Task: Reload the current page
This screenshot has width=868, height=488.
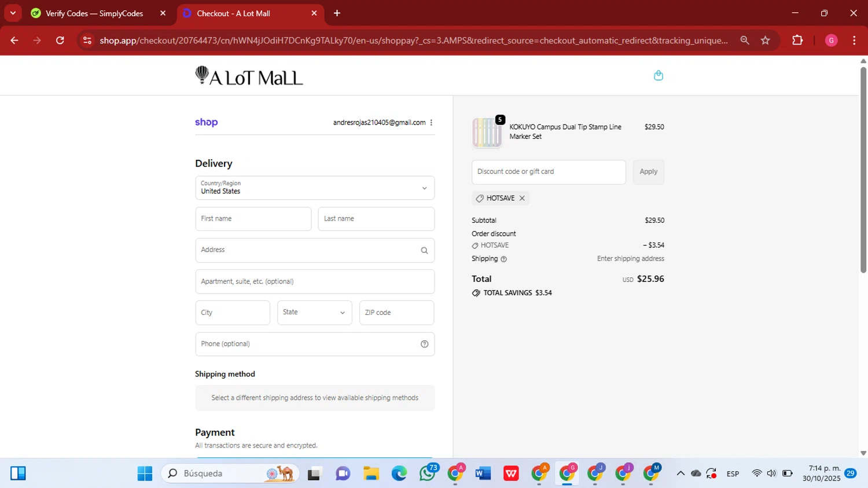Action: click(60, 41)
